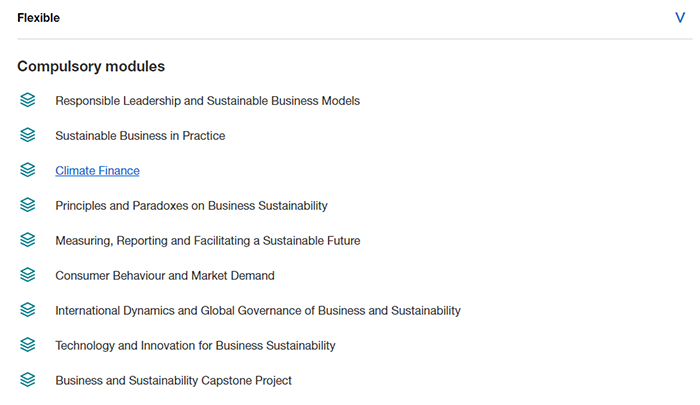The height and width of the screenshot is (405, 700).
Task: Click the stack icon beside Responsible Leadership module
Action: click(28, 100)
